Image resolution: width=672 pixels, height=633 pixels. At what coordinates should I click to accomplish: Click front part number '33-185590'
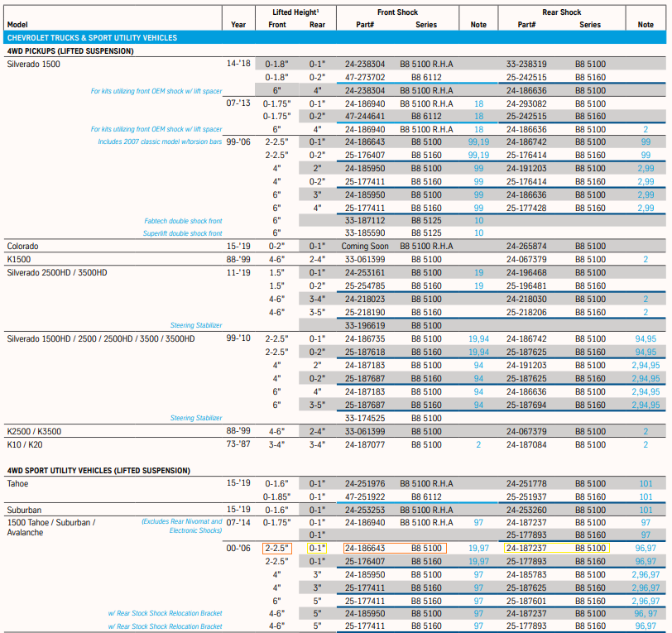(365, 233)
